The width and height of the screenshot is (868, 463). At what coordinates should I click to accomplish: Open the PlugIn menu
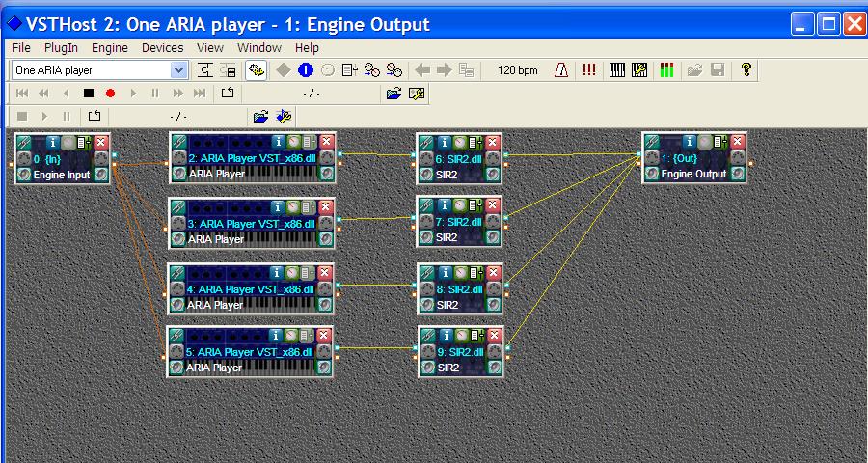61,47
